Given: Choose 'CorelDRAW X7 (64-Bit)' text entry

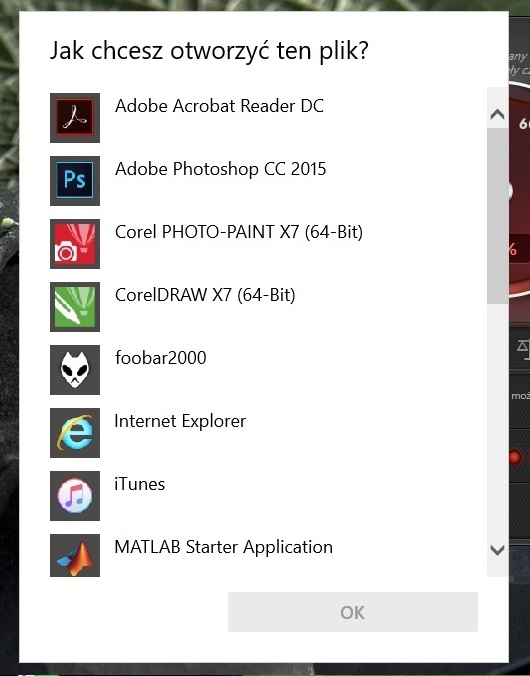Looking at the screenshot, I should (205, 295).
